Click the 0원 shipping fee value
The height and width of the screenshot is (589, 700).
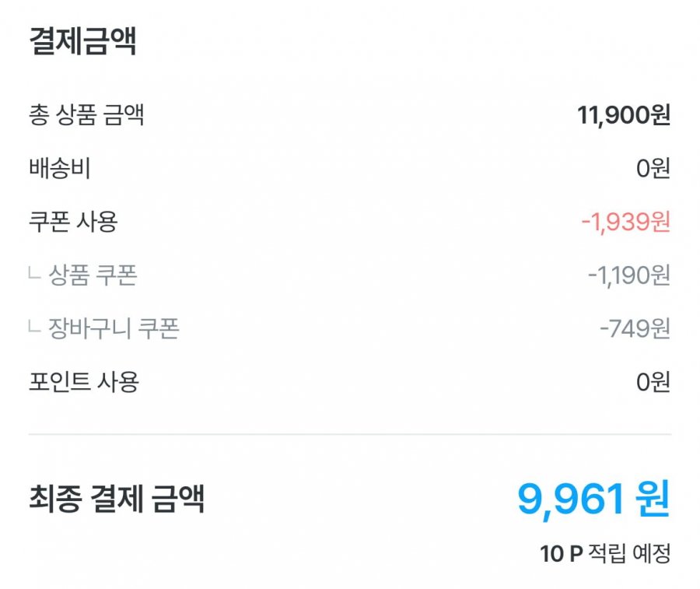(653, 169)
